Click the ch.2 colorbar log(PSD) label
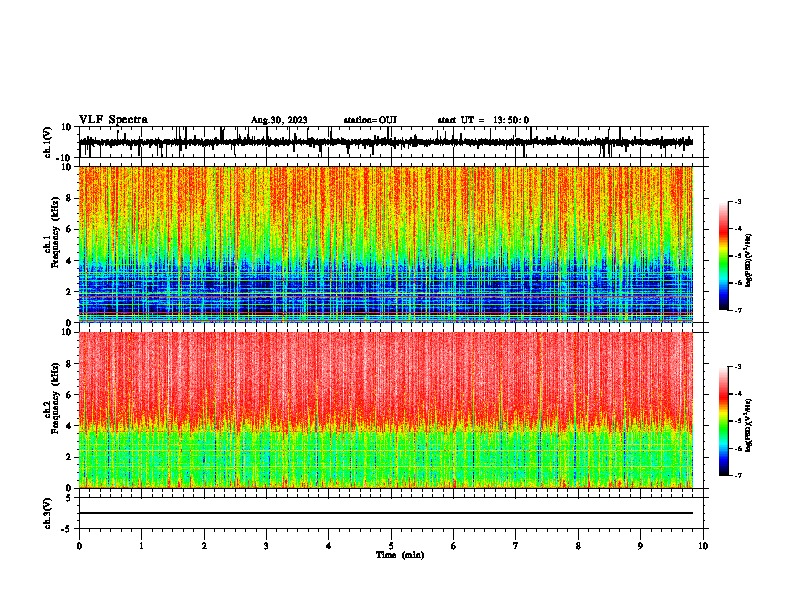 click(x=749, y=426)
